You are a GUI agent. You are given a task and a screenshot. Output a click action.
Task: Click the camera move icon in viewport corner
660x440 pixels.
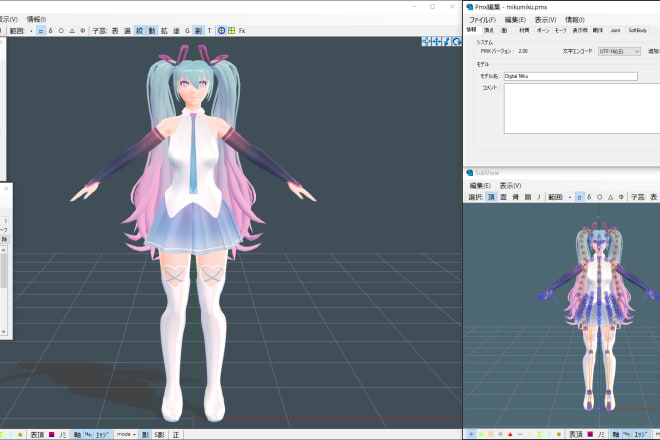(436, 41)
